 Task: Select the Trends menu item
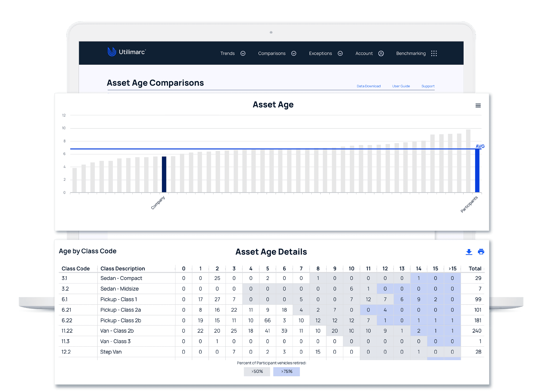point(227,53)
